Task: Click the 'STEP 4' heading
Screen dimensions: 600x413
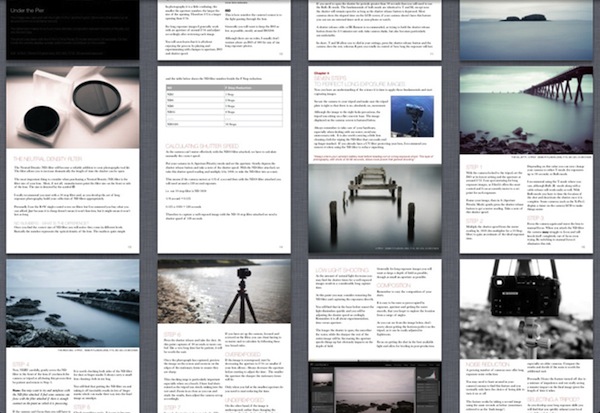Action: [21, 364]
